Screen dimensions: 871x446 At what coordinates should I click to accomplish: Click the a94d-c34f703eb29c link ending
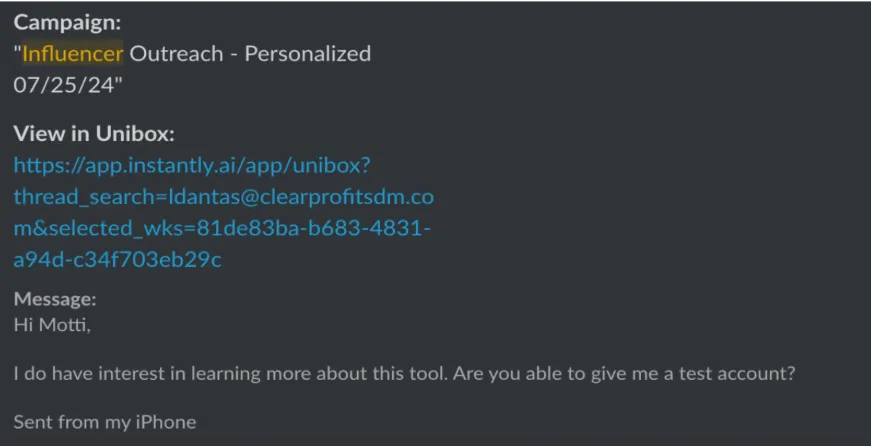(x=117, y=259)
